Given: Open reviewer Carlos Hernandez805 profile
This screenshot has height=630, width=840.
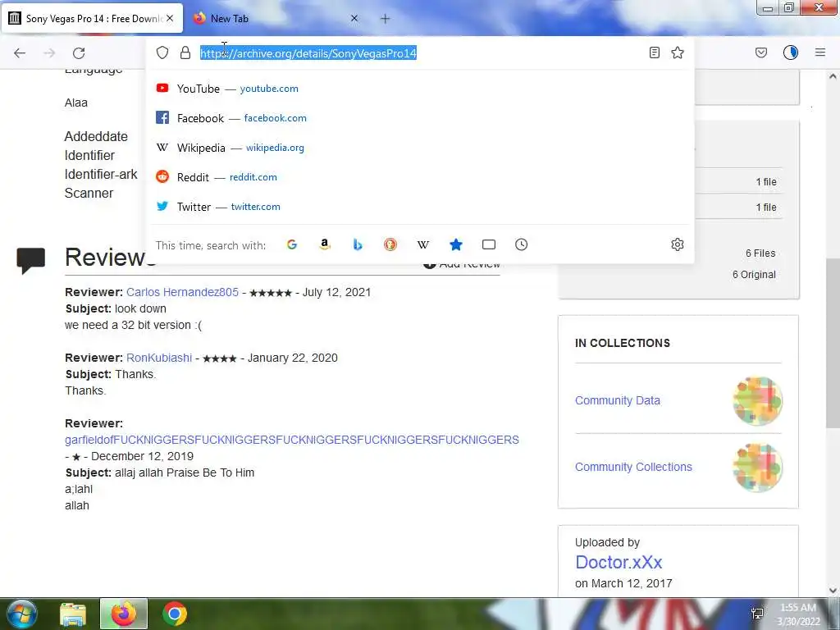Looking at the screenshot, I should point(182,293).
